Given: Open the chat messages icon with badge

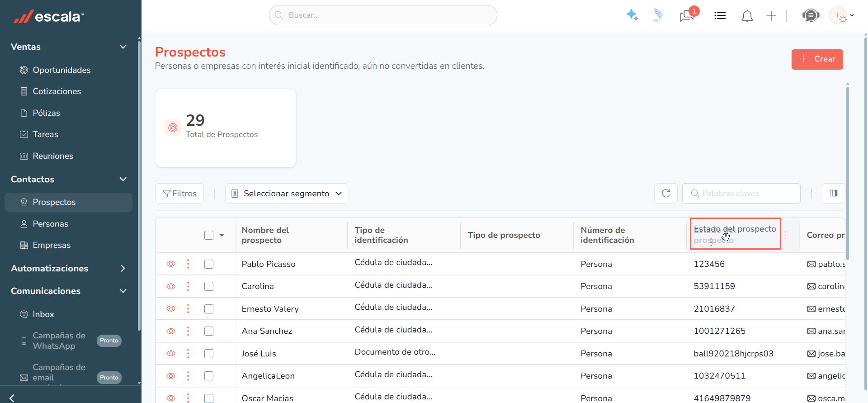Looking at the screenshot, I should pos(687,15).
